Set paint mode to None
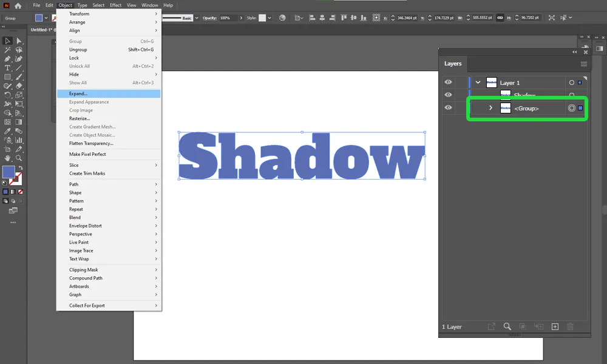Viewport: 607px width, 364px height. 20,192
